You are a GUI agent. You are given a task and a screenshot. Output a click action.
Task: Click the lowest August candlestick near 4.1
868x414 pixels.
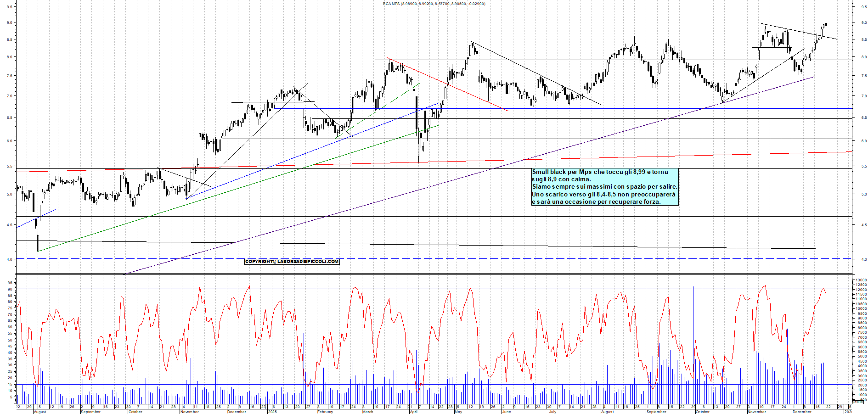pos(38,242)
